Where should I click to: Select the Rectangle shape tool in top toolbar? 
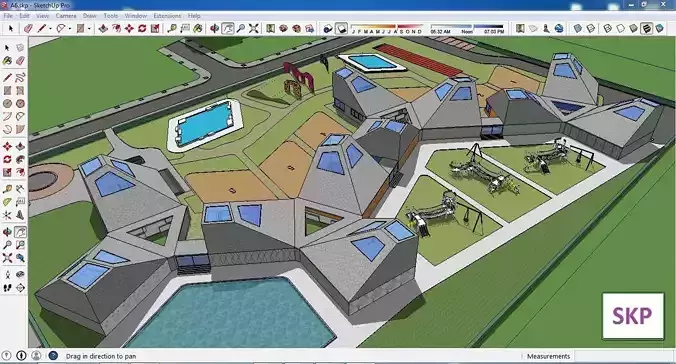pos(80,28)
